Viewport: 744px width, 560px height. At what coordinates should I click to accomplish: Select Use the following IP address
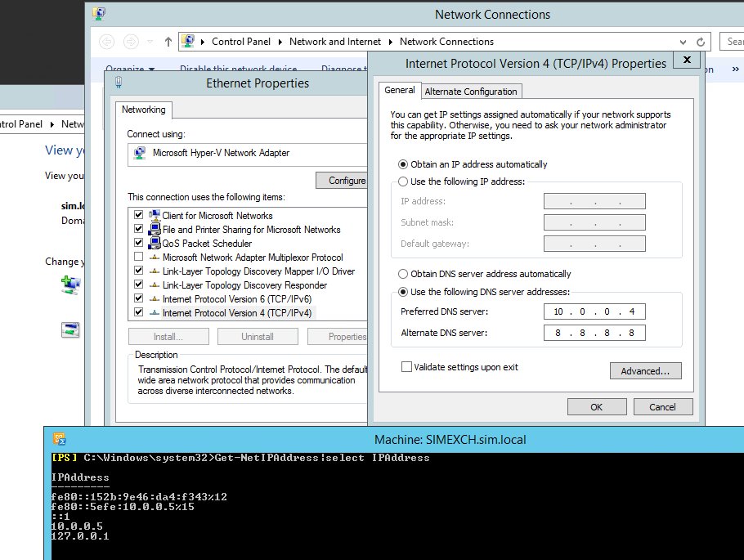[403, 181]
